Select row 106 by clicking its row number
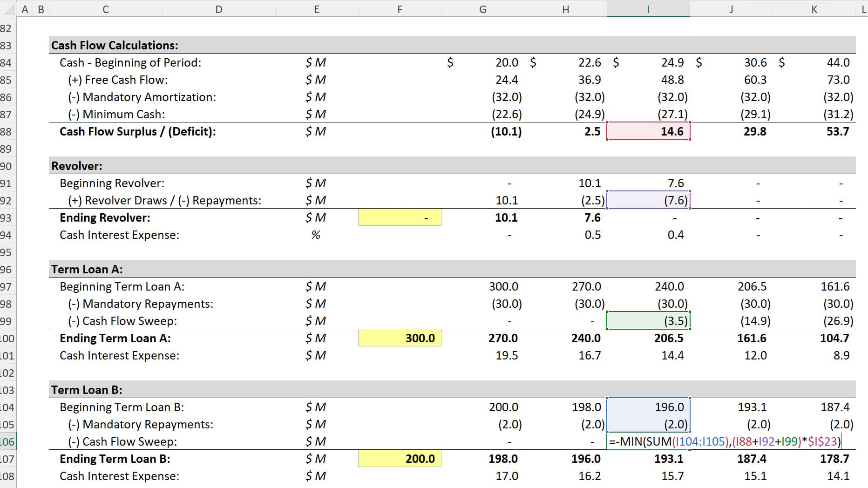Image resolution: width=868 pixels, height=488 pixels. point(8,441)
